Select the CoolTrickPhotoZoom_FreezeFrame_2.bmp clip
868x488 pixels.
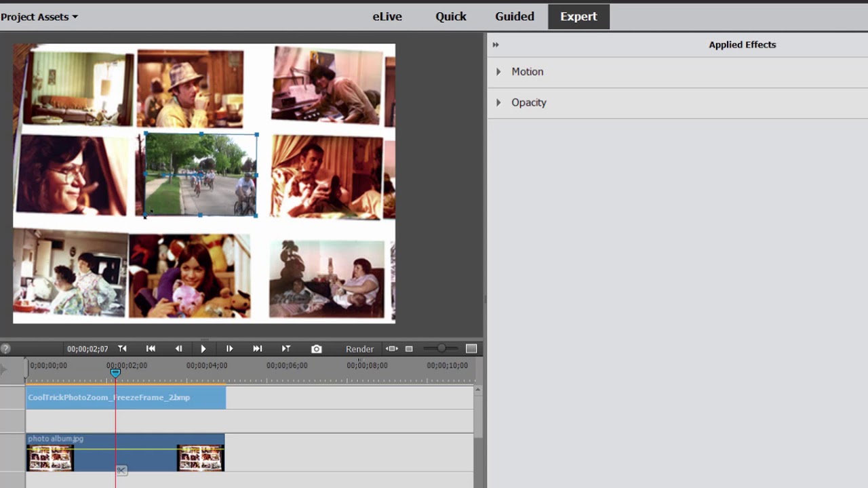(125, 398)
